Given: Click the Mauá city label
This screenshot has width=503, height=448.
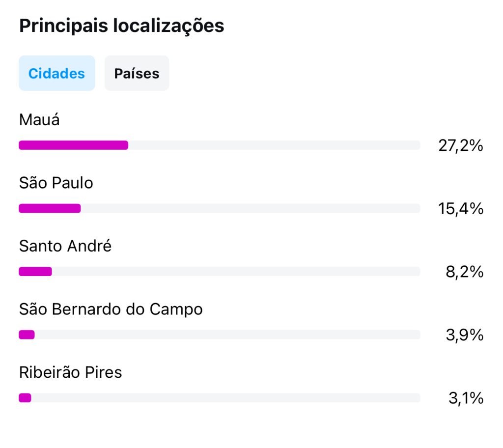Looking at the screenshot, I should [39, 120].
